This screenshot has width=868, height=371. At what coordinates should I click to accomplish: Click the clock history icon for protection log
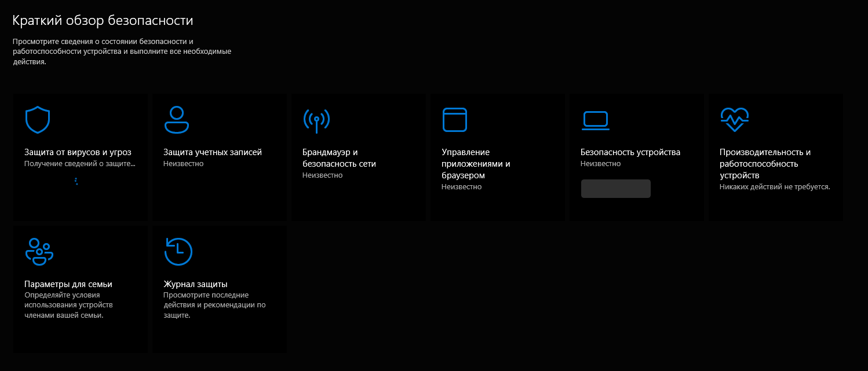coord(178,252)
